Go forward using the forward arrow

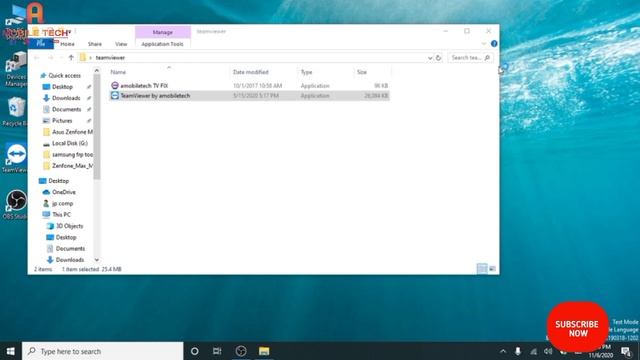pos(51,58)
